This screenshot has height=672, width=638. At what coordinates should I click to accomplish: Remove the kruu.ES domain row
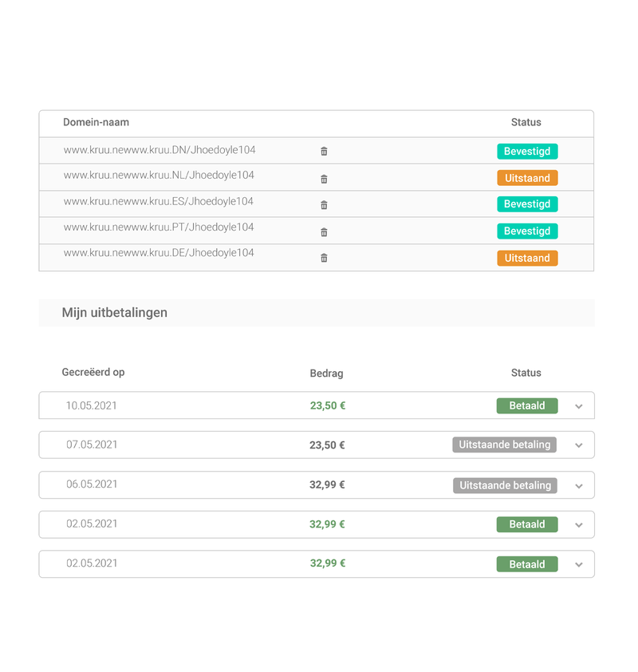[x=324, y=205]
